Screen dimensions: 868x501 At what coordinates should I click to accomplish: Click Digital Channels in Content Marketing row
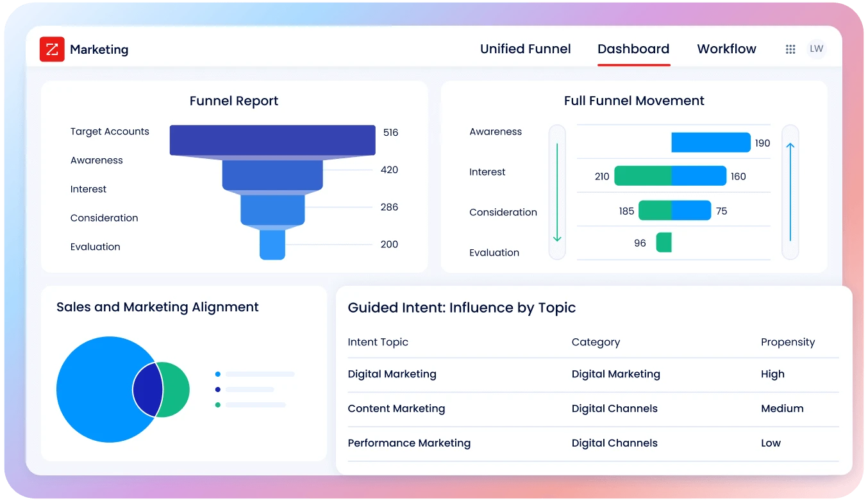point(614,409)
